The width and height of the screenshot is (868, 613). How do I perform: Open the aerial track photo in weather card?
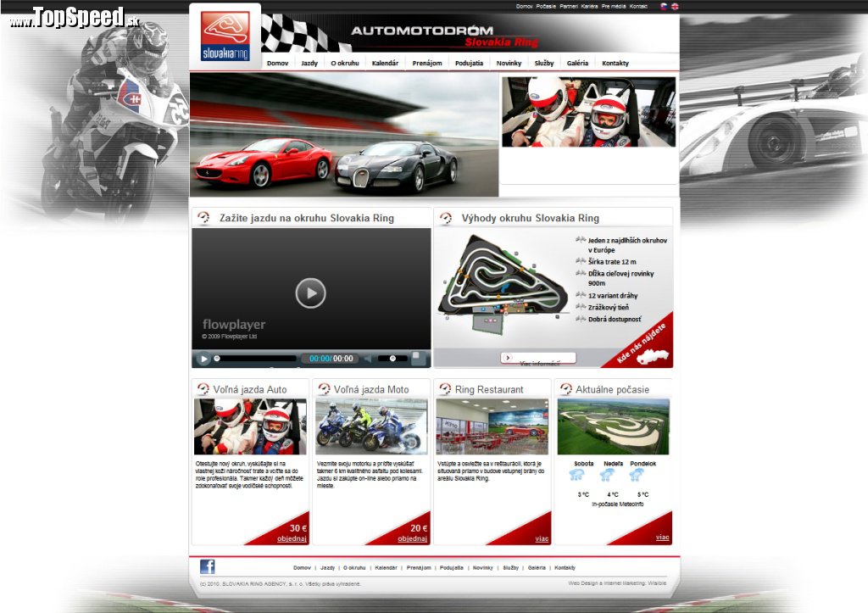click(x=613, y=426)
